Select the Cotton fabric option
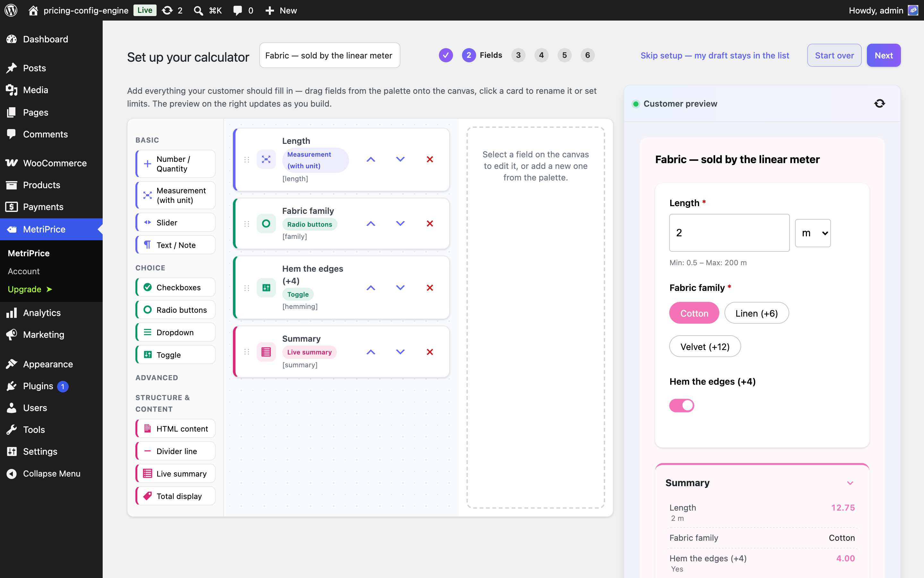Image resolution: width=924 pixels, height=578 pixels. point(694,313)
